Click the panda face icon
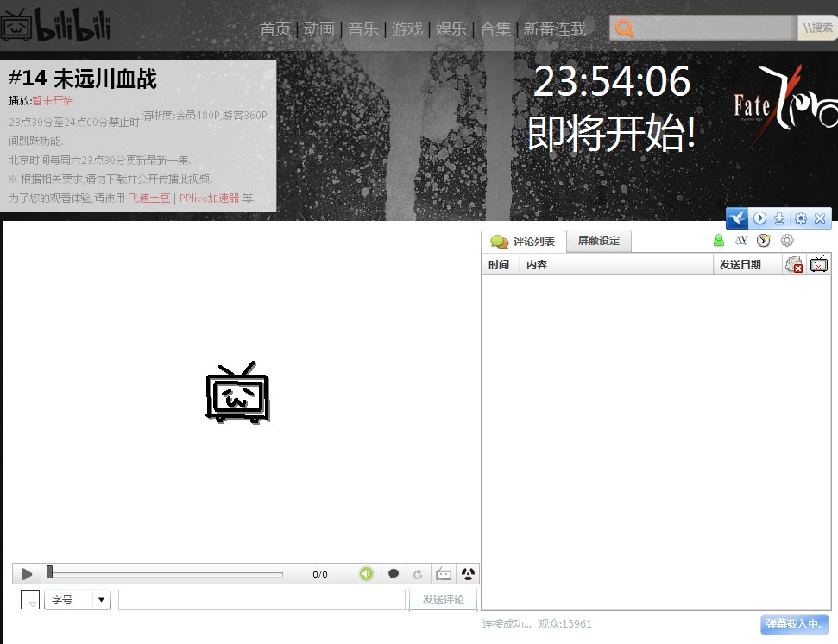Image resolution: width=838 pixels, height=644 pixels. click(x=468, y=574)
